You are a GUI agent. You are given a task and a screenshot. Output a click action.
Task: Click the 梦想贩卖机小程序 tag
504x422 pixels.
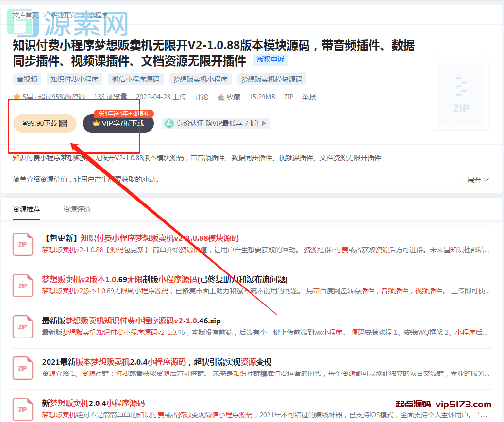click(201, 79)
